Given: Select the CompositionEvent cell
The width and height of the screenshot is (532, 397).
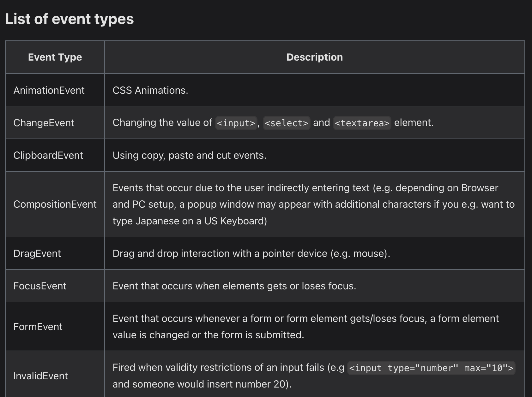Looking at the screenshot, I should pos(55,204).
